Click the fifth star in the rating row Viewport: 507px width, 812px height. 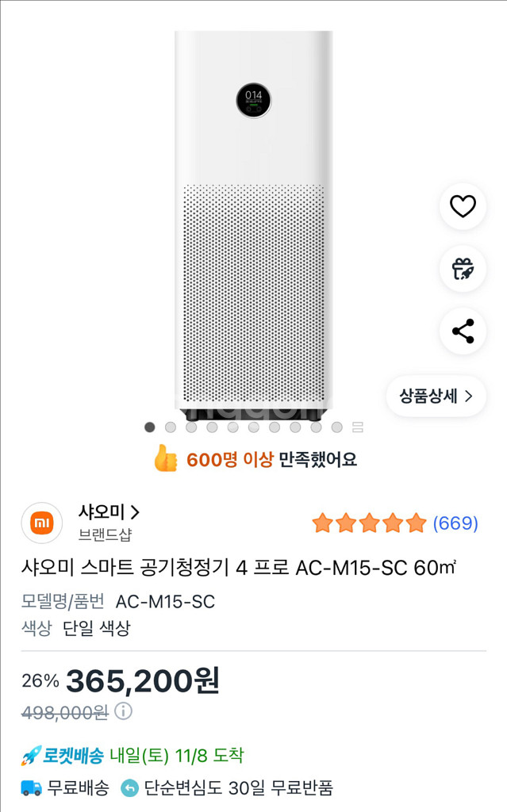[416, 523]
